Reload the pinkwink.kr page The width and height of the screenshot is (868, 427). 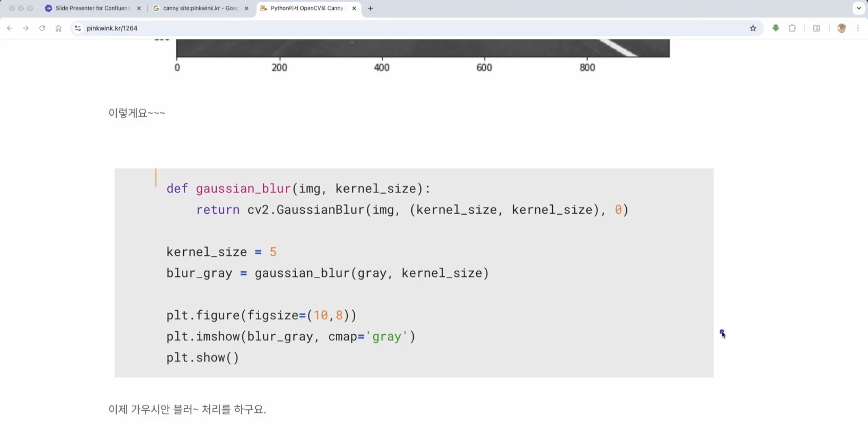42,28
